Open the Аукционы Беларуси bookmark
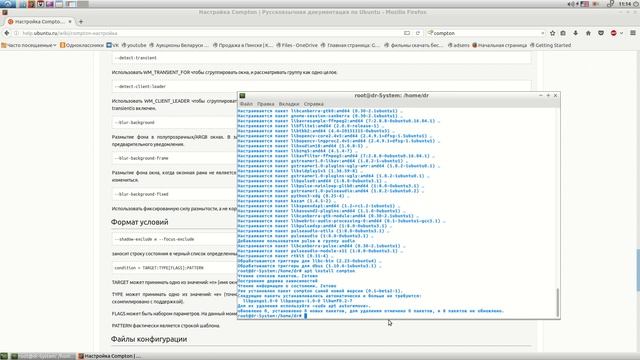The height and width of the screenshot is (360, 640). click(x=179, y=45)
